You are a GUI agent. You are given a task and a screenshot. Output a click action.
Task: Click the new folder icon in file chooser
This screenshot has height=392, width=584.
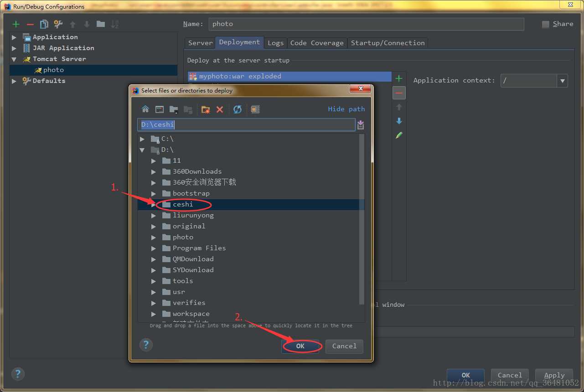(206, 109)
